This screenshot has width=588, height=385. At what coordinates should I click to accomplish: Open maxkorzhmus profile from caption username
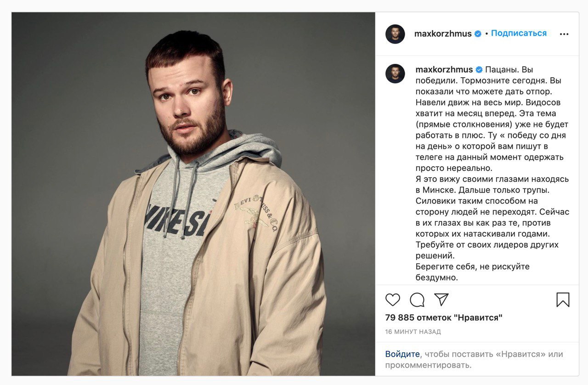[444, 70]
